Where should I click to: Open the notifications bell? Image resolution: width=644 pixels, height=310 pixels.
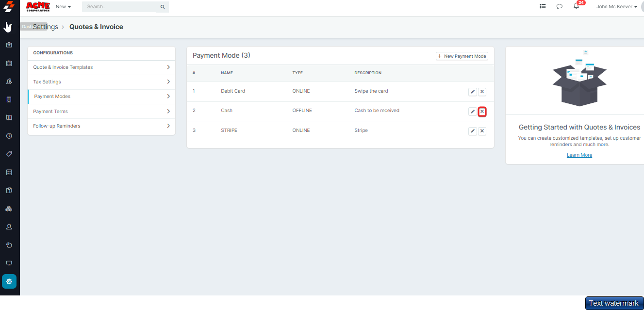[x=576, y=7]
